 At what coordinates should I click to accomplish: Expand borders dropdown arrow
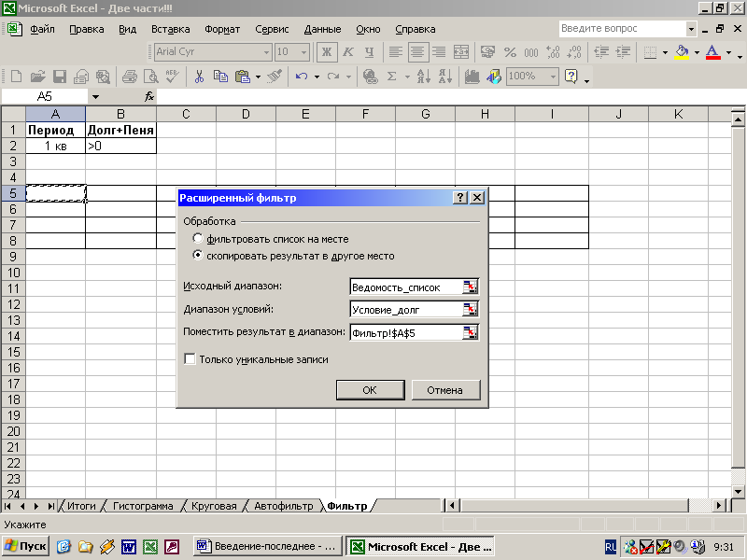(665, 52)
